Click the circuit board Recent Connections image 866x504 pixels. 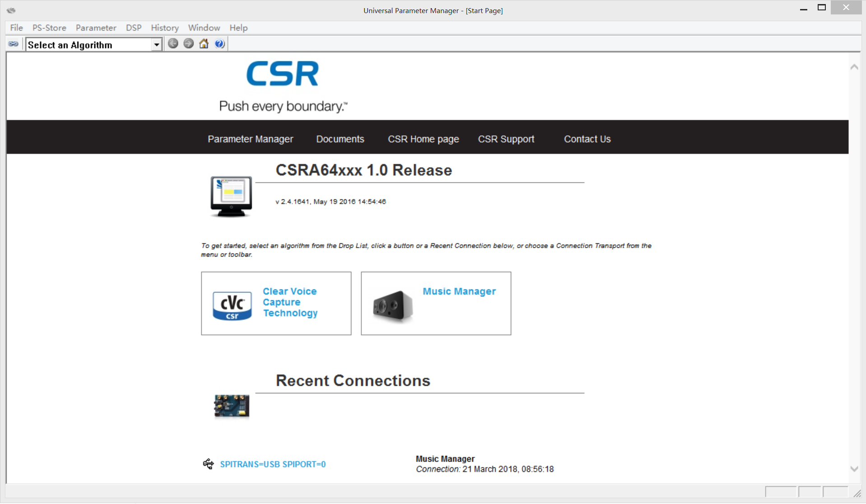click(x=232, y=406)
